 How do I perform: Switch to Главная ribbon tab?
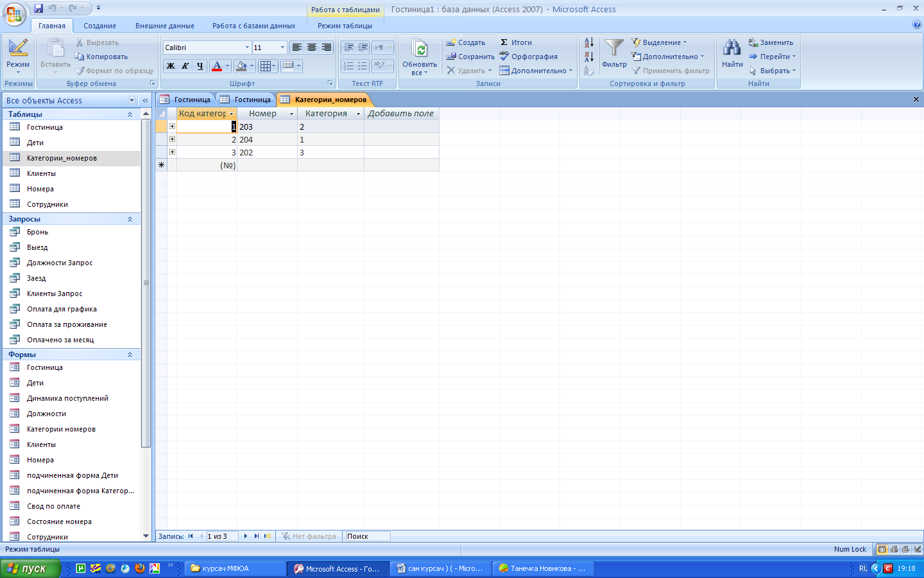(x=52, y=26)
